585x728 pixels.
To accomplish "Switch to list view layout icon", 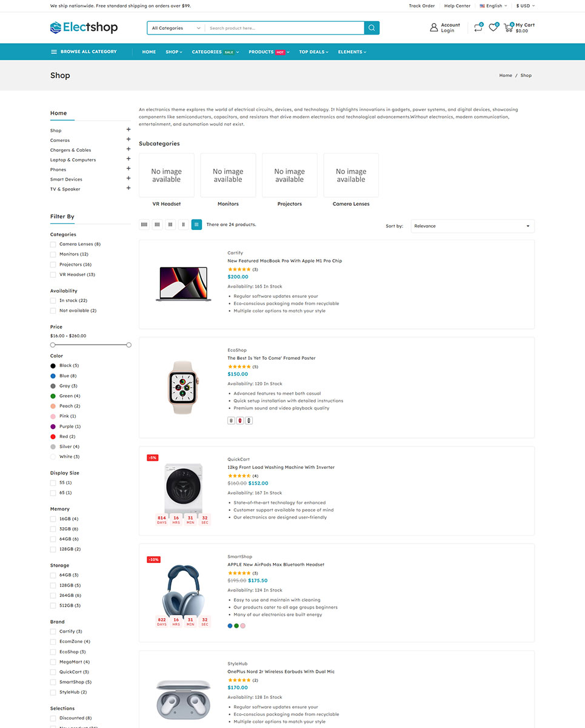I will tap(196, 224).
